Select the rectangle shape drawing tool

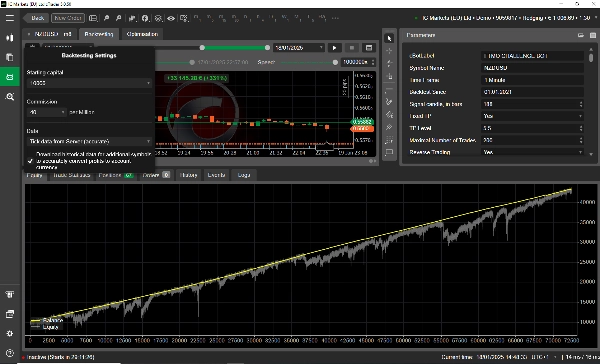[x=389, y=152]
